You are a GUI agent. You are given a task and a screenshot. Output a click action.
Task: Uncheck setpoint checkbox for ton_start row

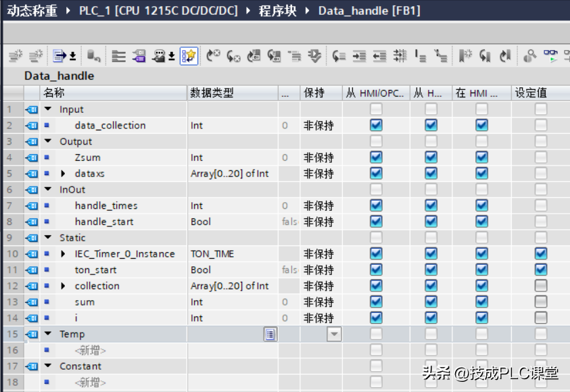point(540,270)
